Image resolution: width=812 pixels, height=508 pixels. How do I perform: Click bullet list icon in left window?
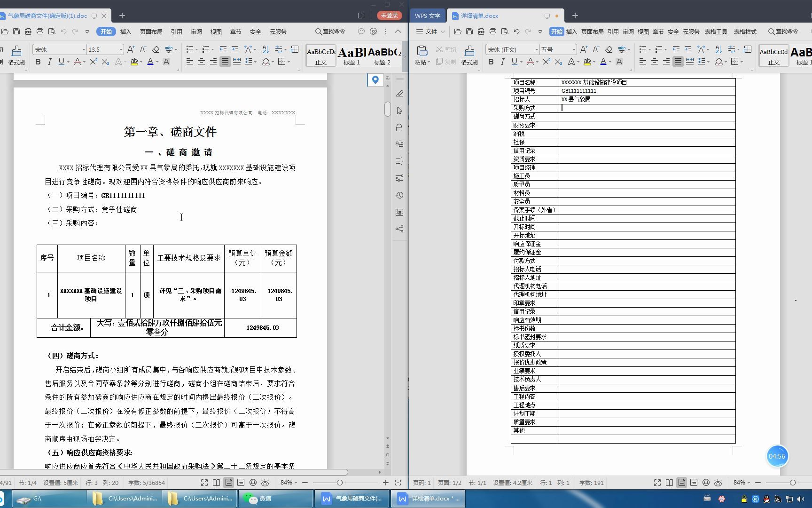[189, 49]
